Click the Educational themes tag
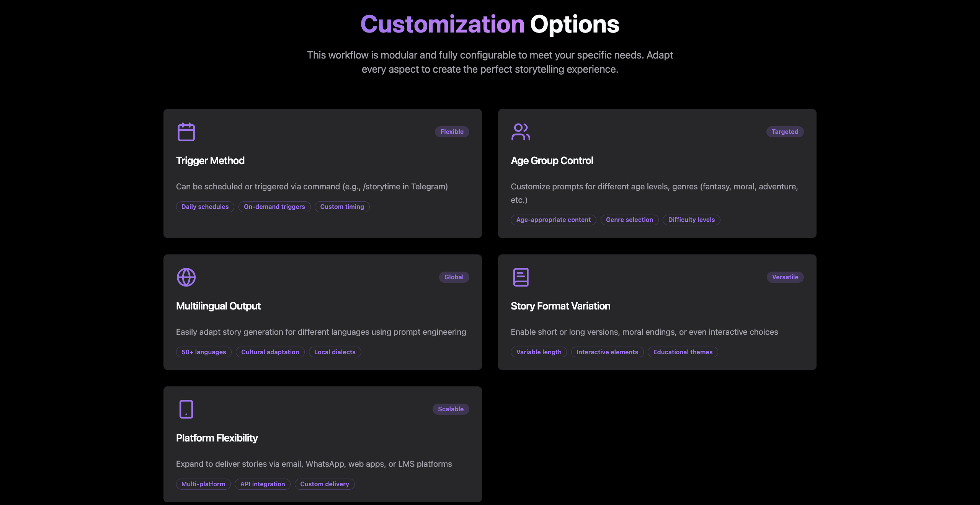Screen dimensions: 980x505 click(x=683, y=352)
